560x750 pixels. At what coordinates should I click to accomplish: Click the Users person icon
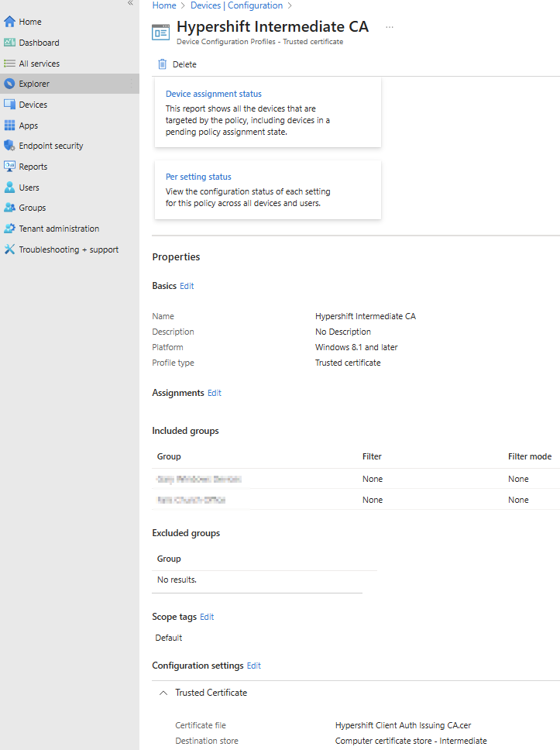(9, 187)
